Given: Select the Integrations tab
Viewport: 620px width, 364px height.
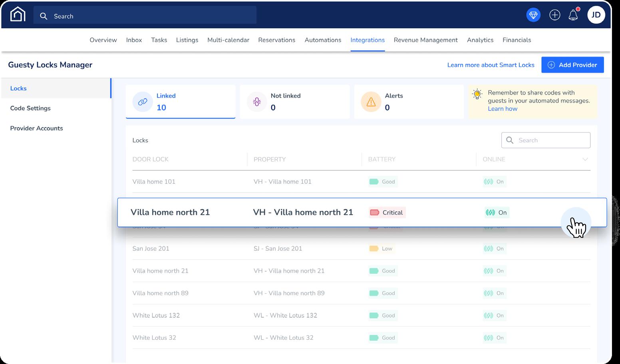Looking at the screenshot, I should pyautogui.click(x=368, y=40).
